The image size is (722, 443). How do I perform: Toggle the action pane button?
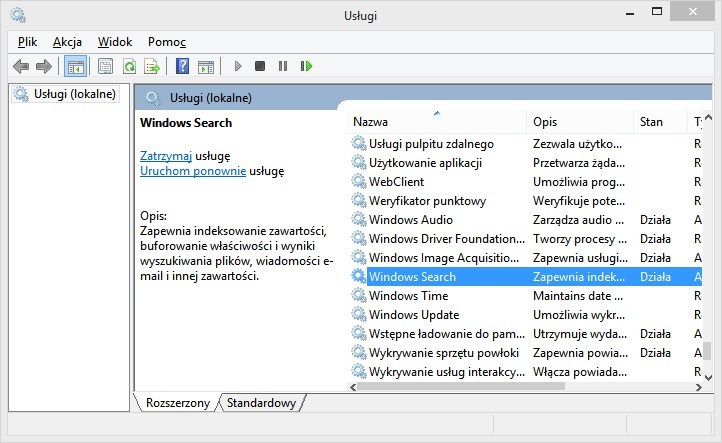click(x=206, y=66)
